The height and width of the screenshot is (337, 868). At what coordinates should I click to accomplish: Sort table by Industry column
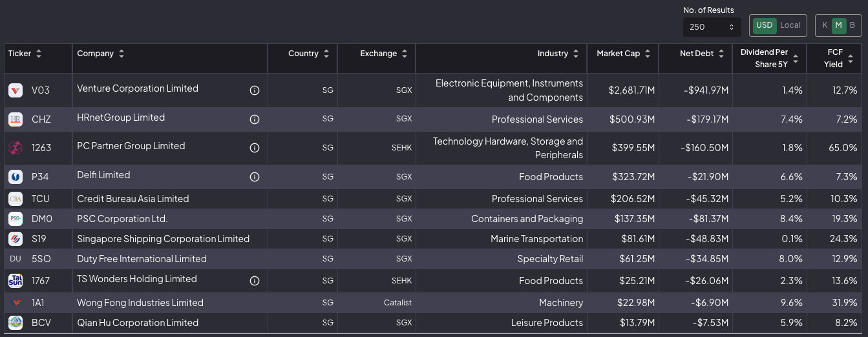coord(576,54)
